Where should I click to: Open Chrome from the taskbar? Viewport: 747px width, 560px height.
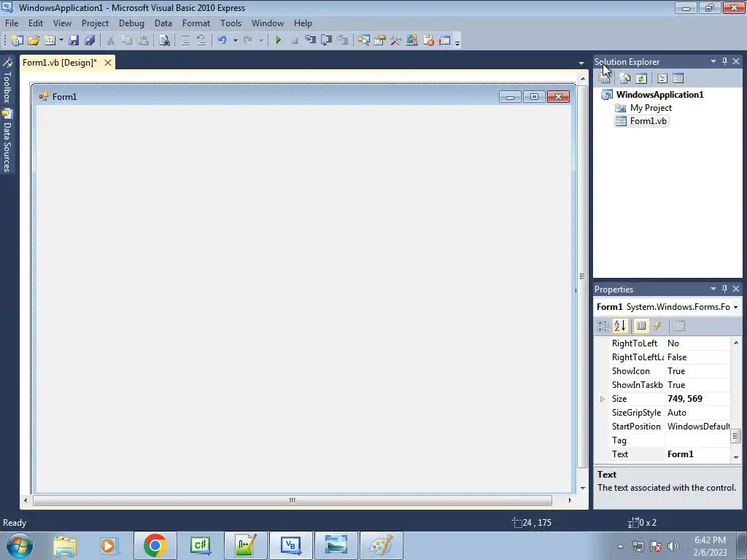[155, 545]
